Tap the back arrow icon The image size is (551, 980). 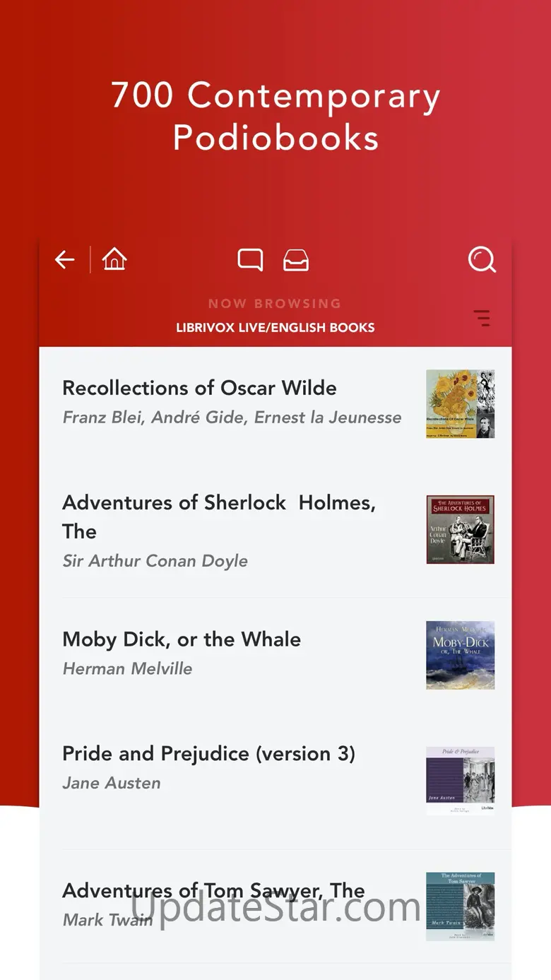click(x=65, y=260)
